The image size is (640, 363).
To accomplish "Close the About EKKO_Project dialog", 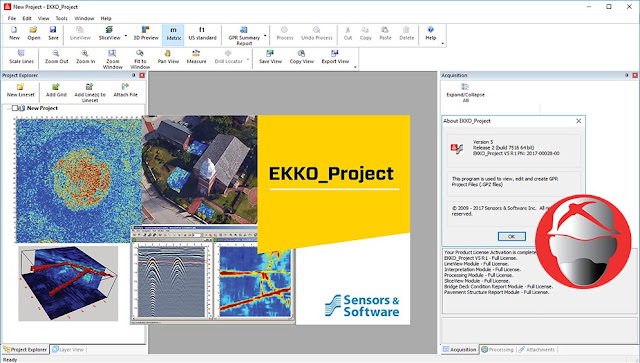I will (578, 121).
